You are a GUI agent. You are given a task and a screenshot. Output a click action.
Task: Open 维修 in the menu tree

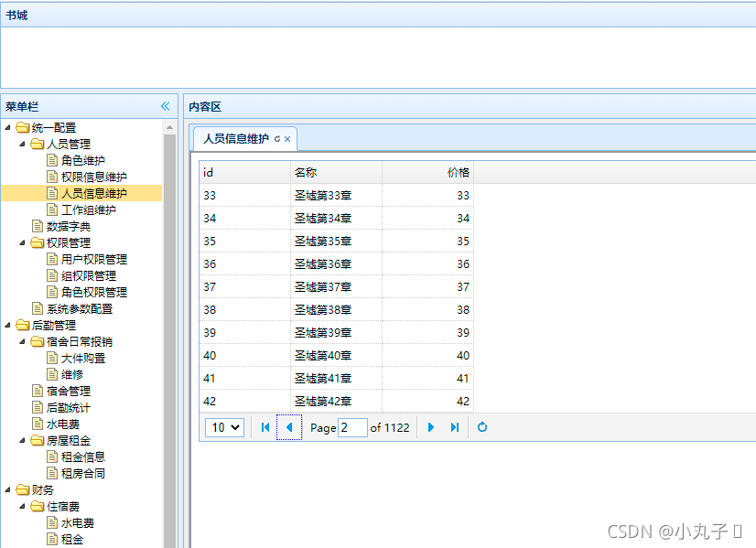[72, 374]
